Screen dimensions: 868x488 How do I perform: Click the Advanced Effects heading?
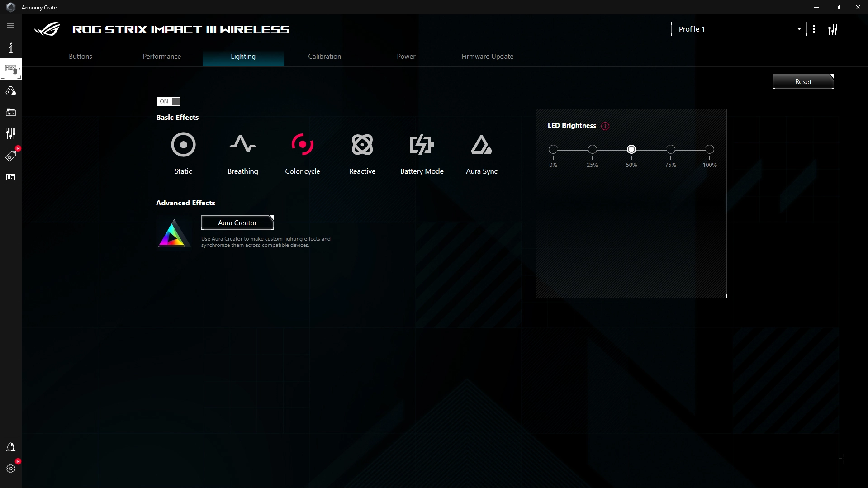click(x=185, y=203)
